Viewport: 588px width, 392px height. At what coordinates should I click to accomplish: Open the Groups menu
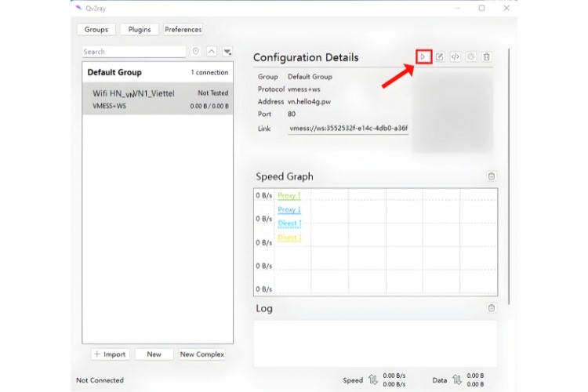pos(96,30)
